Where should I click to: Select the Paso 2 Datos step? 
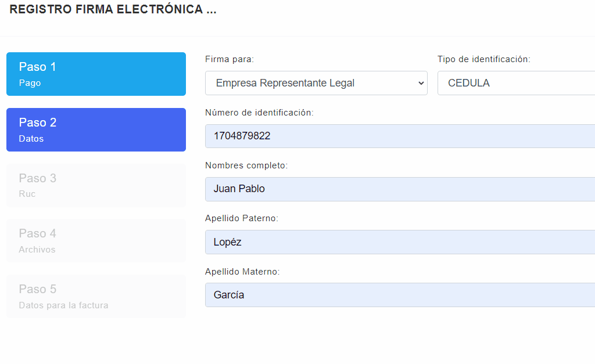96,129
